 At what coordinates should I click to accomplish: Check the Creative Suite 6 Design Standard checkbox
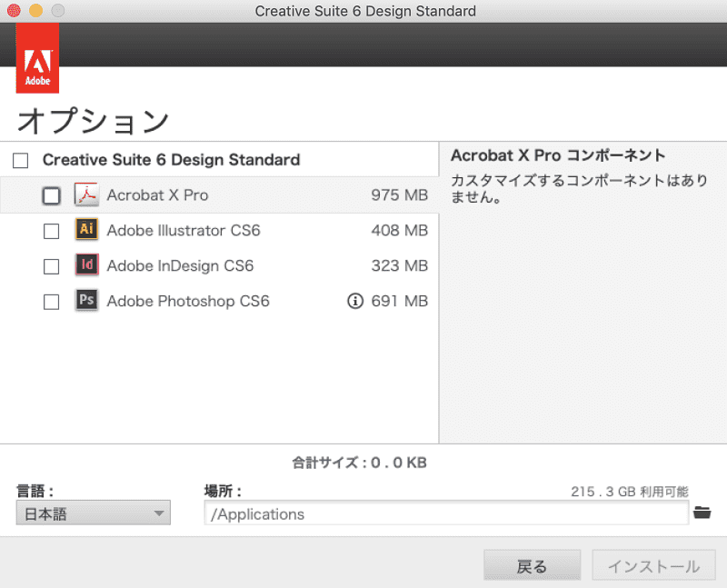pos(20,161)
